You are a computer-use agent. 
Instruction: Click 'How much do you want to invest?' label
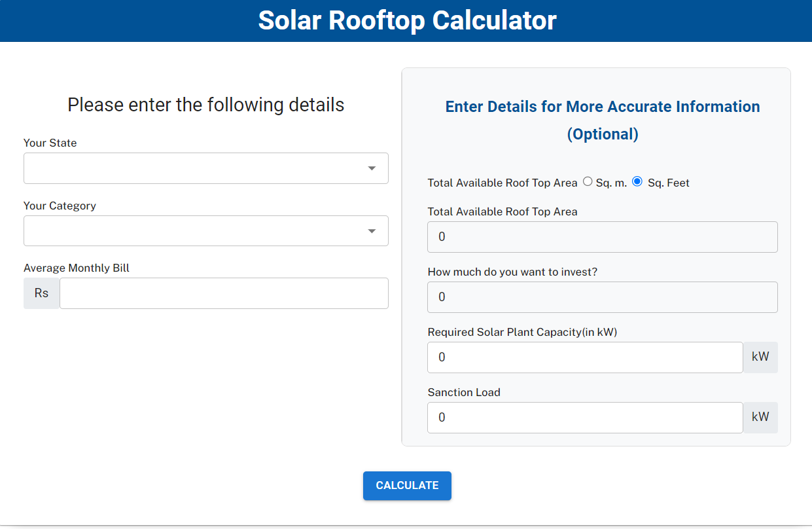click(512, 272)
